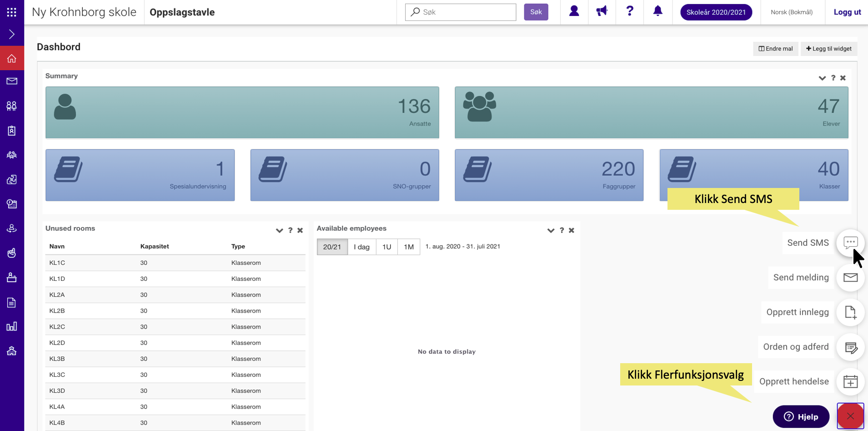The height and width of the screenshot is (431, 868).
Task: Open the home icon in the sidebar
Action: [12, 58]
